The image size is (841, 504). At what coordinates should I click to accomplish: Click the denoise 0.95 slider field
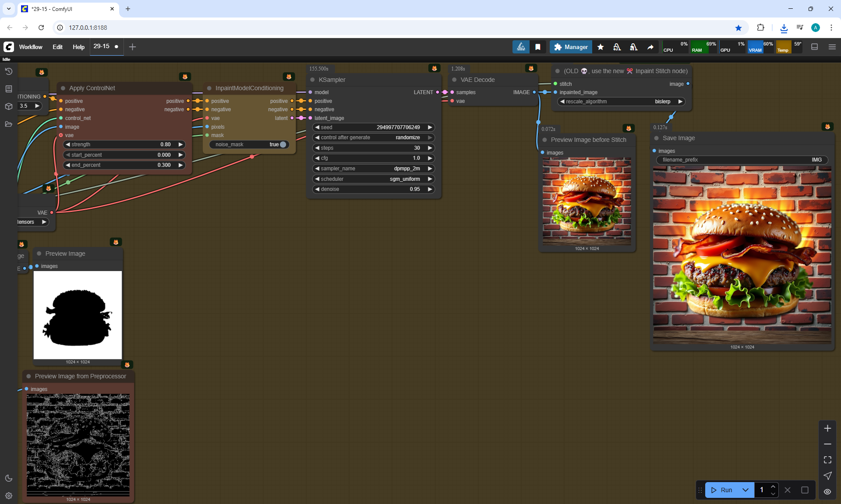374,189
